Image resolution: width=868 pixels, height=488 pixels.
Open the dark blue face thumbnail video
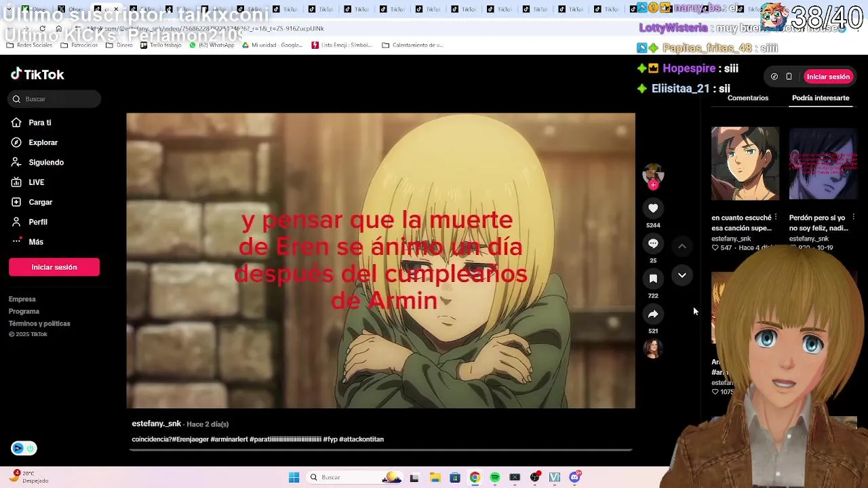click(x=823, y=163)
